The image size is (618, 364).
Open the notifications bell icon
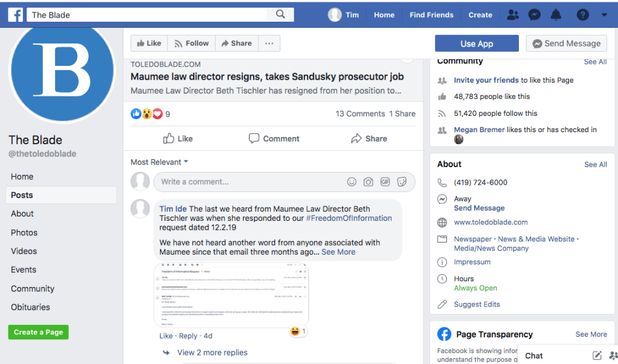point(556,15)
